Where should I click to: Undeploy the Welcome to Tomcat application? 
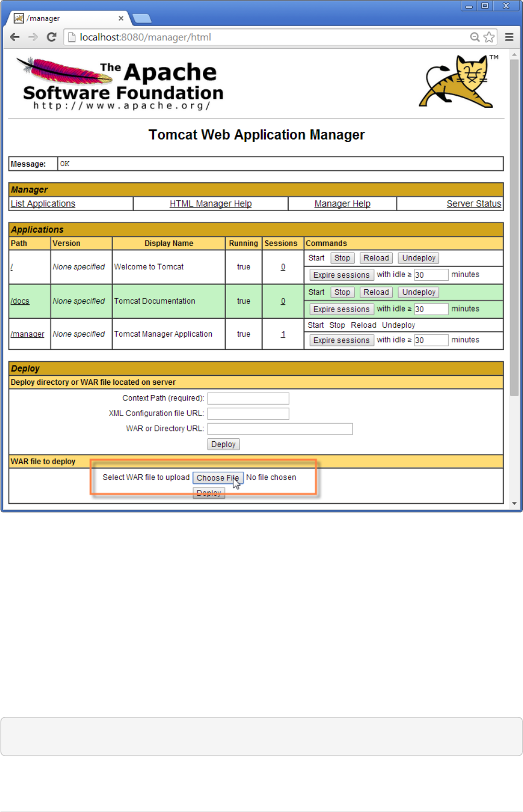tap(419, 258)
